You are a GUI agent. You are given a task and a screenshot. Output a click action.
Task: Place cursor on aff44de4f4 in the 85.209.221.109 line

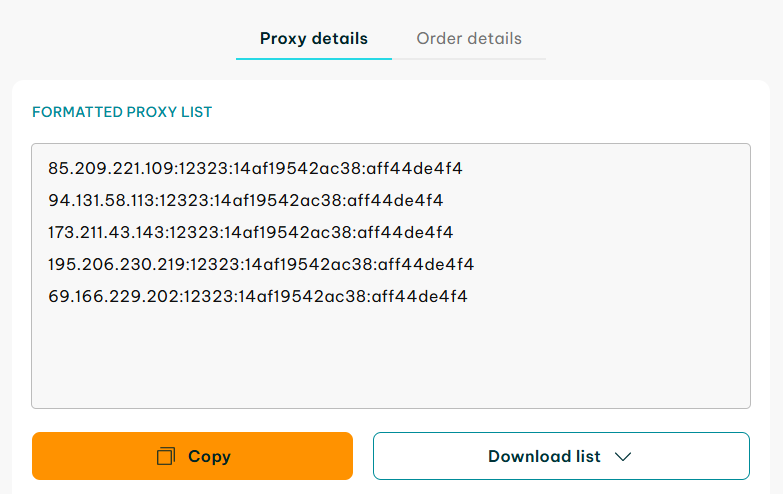click(414, 168)
